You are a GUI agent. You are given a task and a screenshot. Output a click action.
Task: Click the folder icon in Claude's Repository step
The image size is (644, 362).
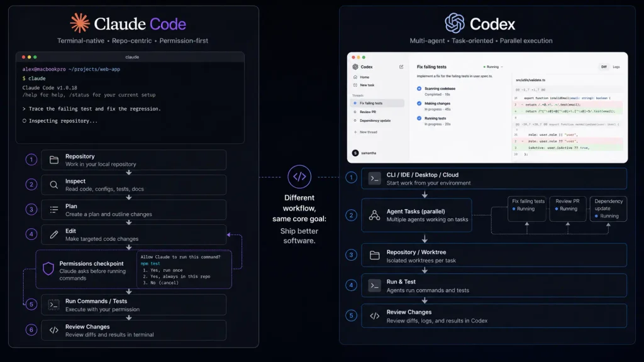point(54,160)
